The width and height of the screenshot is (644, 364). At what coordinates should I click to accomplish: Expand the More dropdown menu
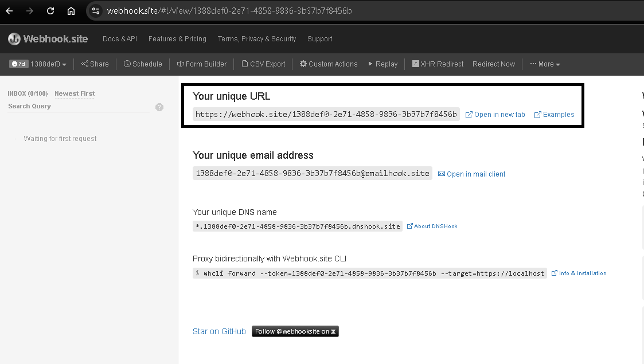(545, 64)
